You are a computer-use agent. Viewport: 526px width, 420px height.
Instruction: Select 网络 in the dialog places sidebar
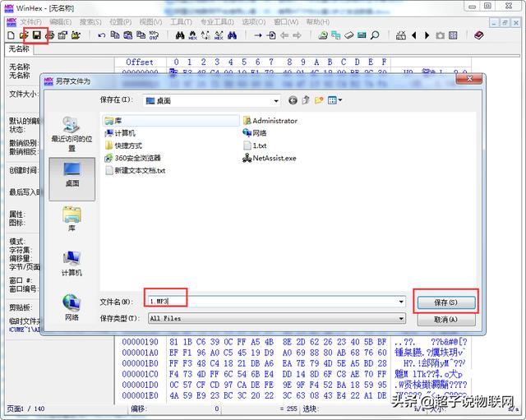pyautogui.click(x=72, y=307)
